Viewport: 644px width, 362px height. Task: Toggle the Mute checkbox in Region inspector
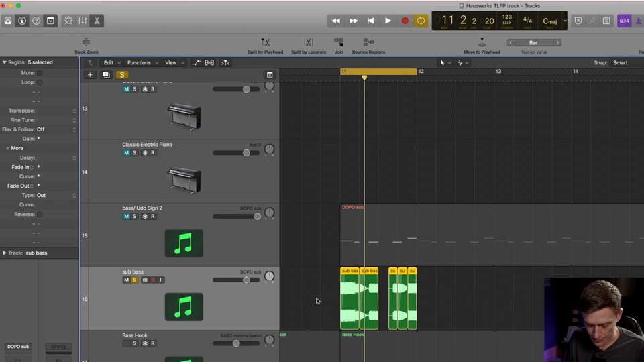pyautogui.click(x=40, y=73)
